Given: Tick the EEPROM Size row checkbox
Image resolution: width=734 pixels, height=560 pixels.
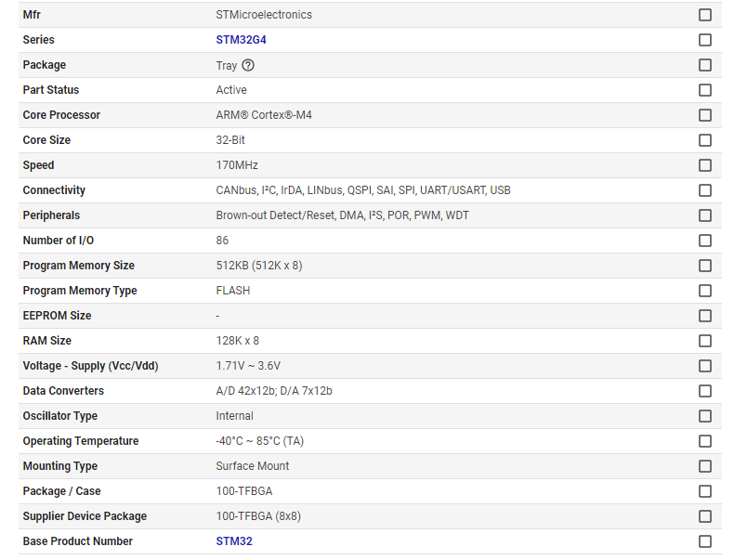Looking at the screenshot, I should [x=705, y=316].
